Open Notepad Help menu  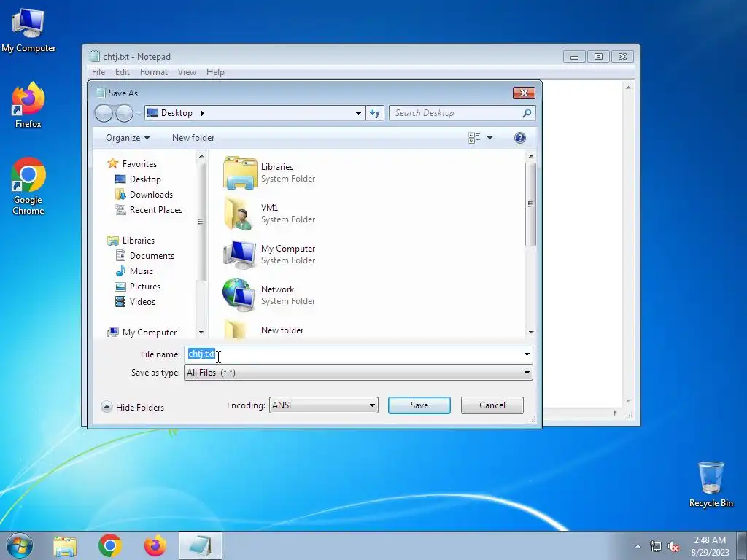[x=215, y=72]
